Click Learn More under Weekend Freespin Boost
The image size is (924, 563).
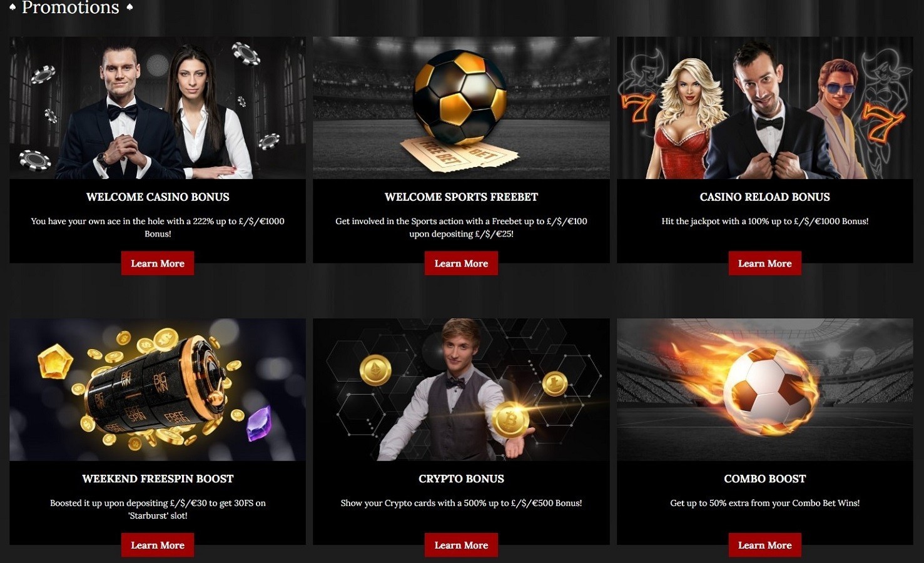click(158, 545)
